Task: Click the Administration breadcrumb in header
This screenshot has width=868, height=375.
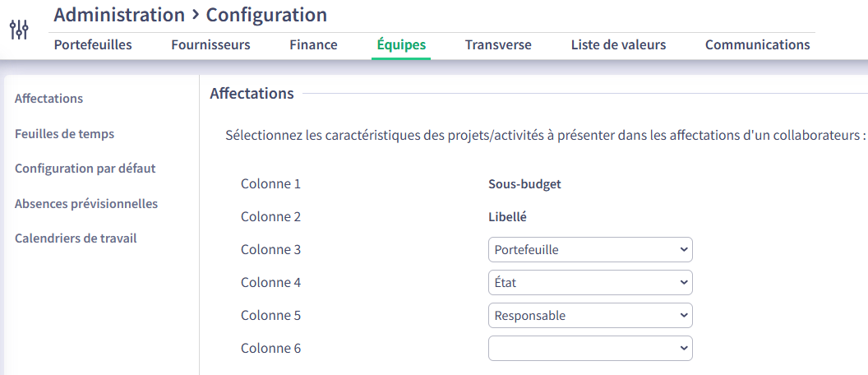Action: (119, 15)
